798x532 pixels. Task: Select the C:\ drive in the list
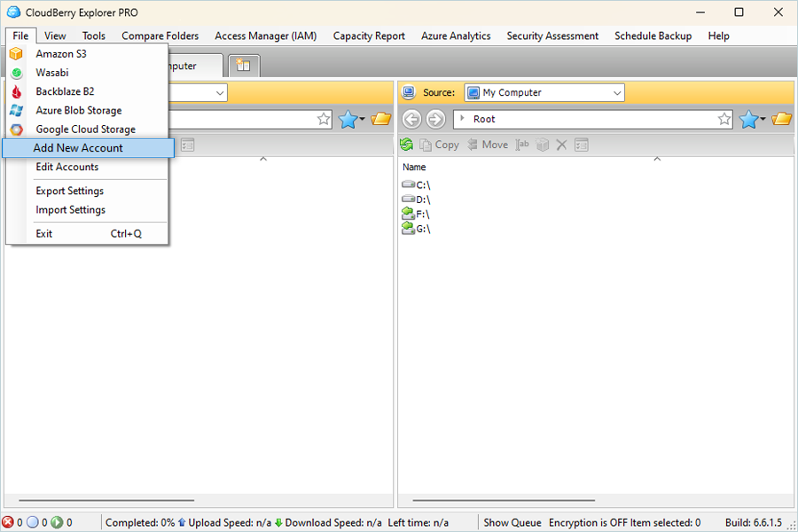417,184
